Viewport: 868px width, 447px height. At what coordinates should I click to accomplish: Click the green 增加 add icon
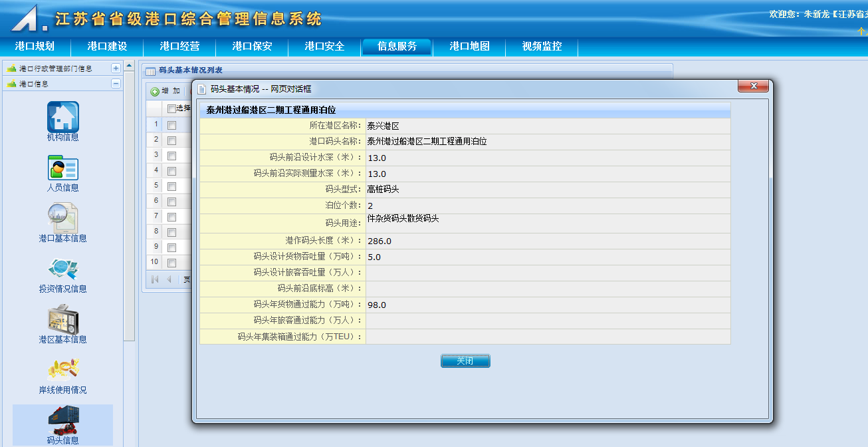155,91
